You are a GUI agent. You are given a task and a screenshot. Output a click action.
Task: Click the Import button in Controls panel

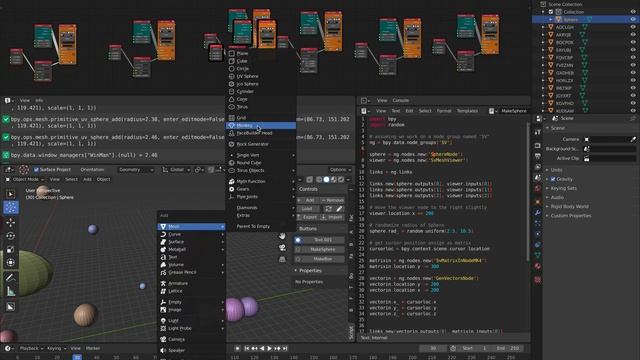(332, 217)
